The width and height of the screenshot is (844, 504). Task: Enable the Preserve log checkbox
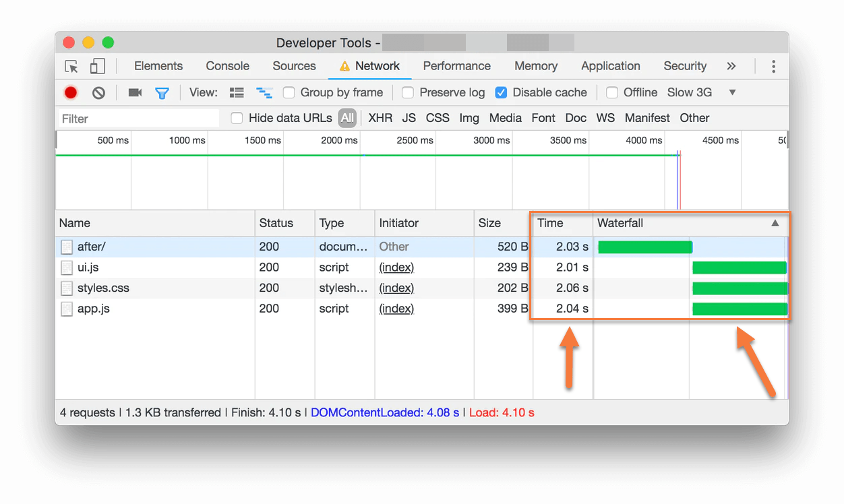point(408,92)
